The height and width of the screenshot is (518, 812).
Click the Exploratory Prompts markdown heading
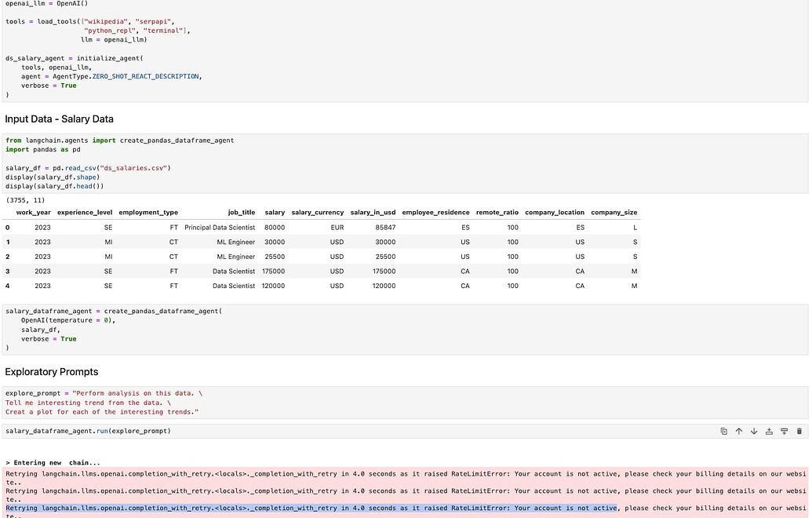click(x=54, y=371)
